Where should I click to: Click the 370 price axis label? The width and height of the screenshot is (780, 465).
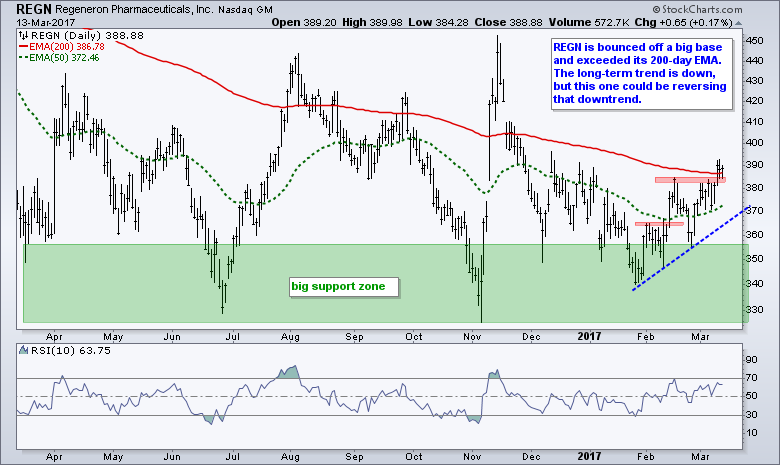point(755,211)
